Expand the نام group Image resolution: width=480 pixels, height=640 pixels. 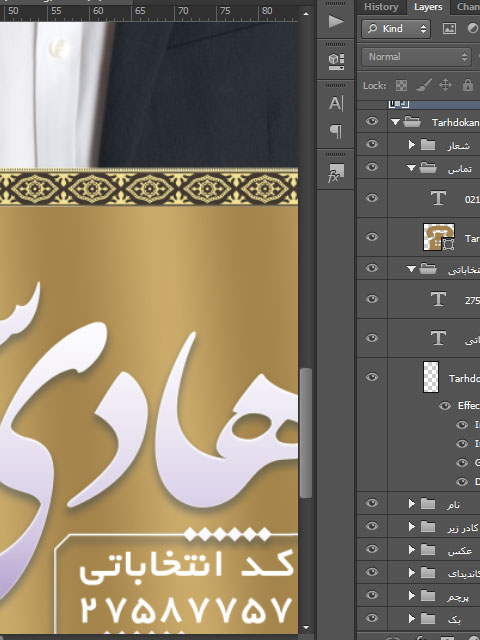(x=412, y=504)
